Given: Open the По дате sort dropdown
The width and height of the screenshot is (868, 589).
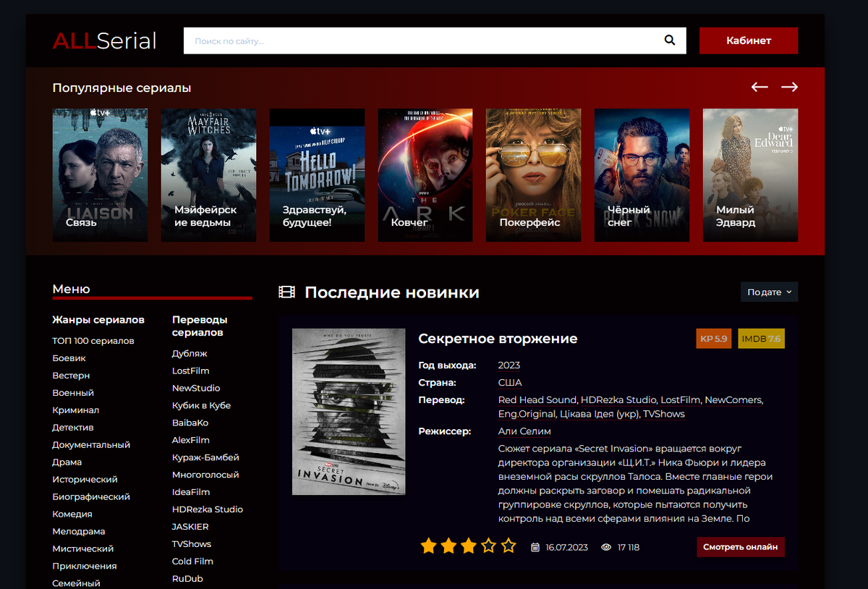Looking at the screenshot, I should coord(769,292).
